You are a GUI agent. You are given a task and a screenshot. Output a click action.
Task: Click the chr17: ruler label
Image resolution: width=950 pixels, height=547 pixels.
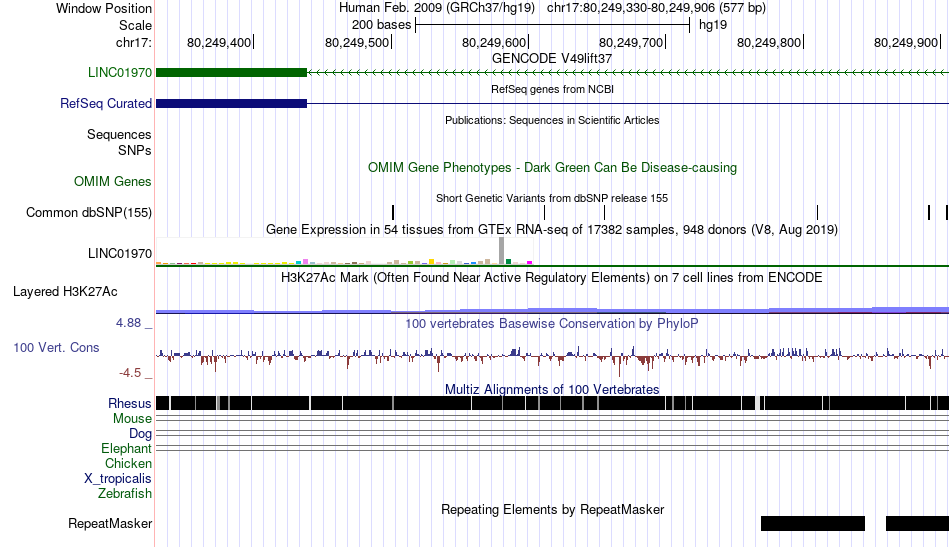[133, 42]
